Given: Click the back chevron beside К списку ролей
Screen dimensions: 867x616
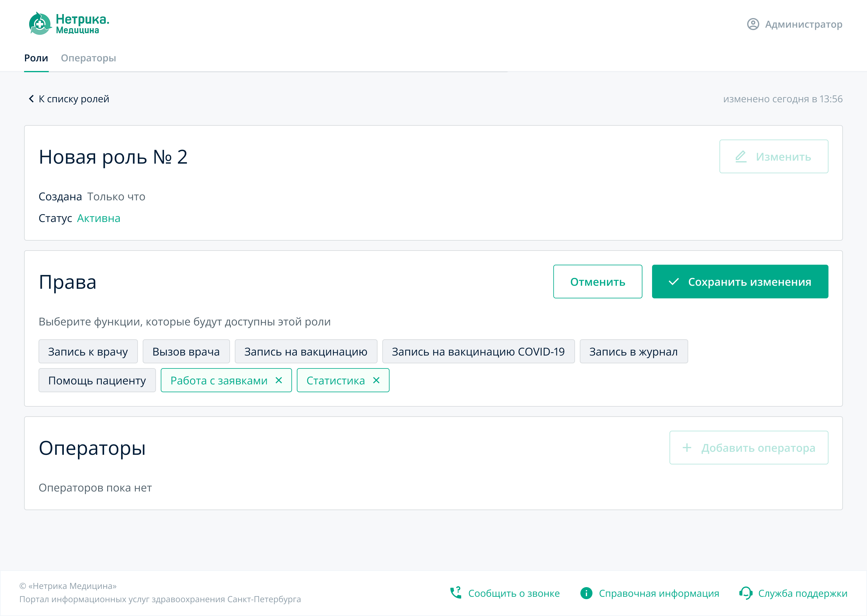Looking at the screenshot, I should click(31, 99).
